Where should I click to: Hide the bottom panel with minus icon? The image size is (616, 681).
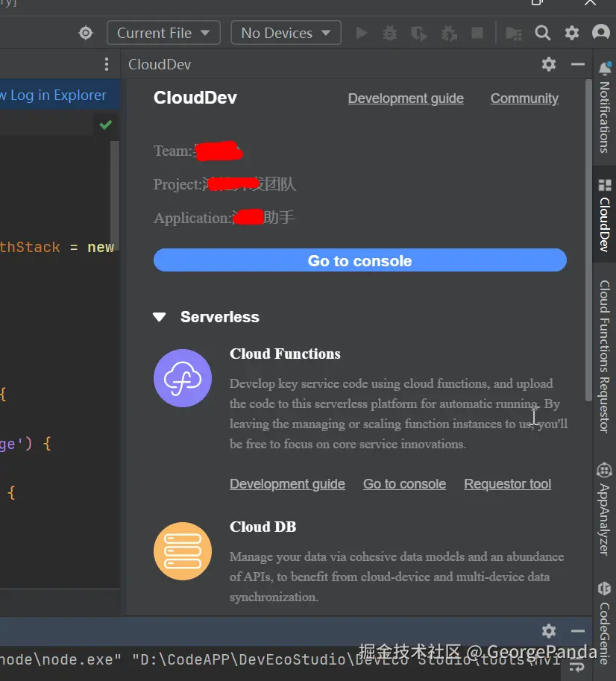click(x=578, y=631)
